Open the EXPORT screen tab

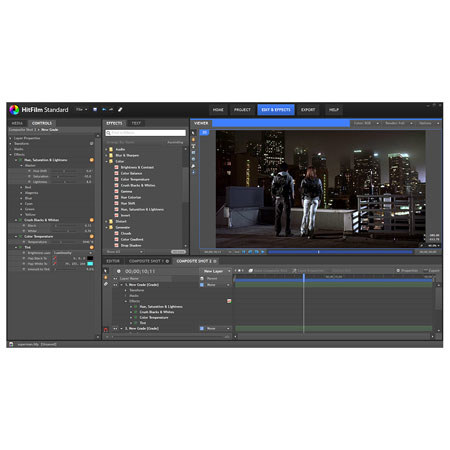308,110
